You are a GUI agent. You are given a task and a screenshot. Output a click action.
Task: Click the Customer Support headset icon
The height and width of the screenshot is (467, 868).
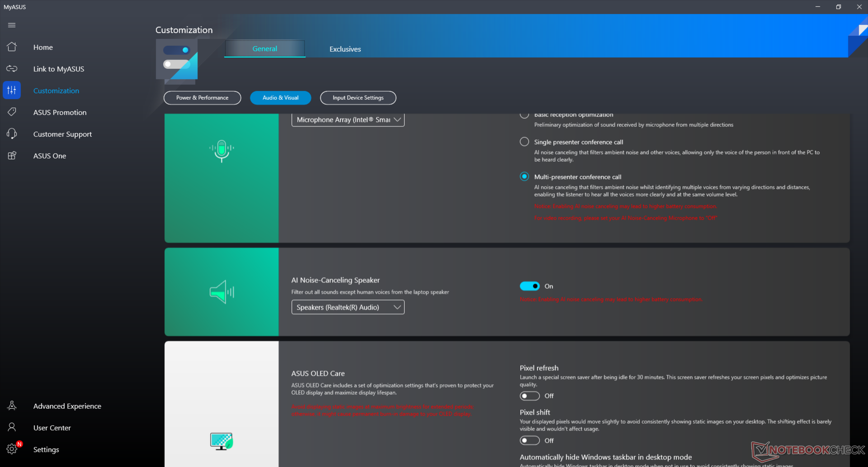click(12, 134)
